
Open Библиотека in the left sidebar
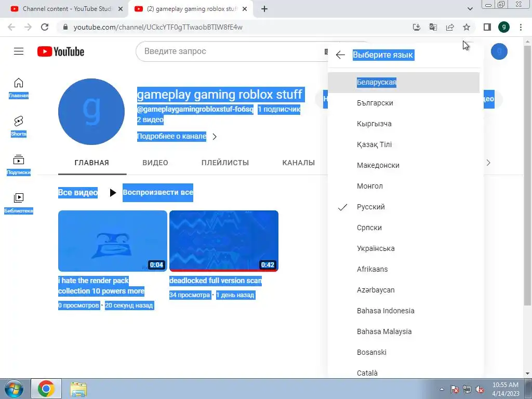pyautogui.click(x=19, y=203)
